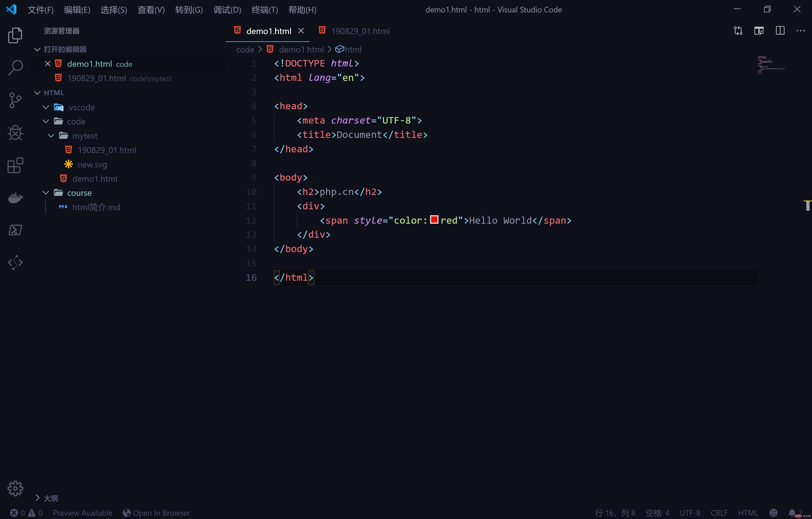Click the Split Editor icon

click(x=780, y=31)
